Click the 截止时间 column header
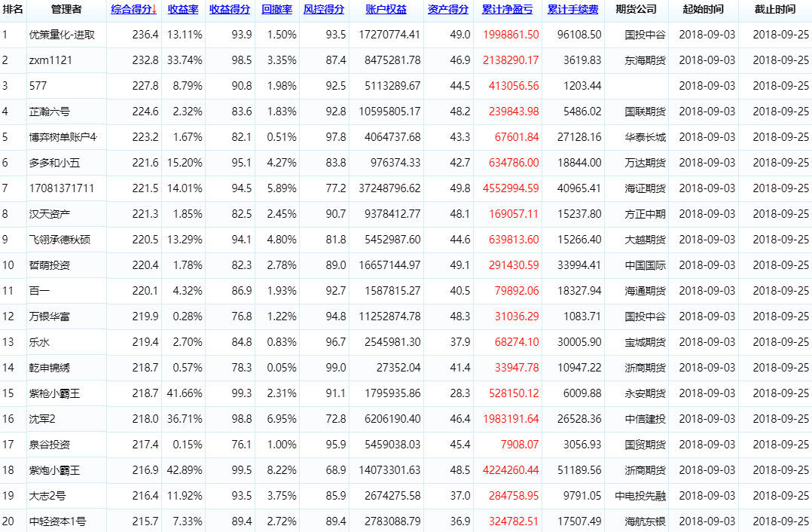 click(x=775, y=9)
